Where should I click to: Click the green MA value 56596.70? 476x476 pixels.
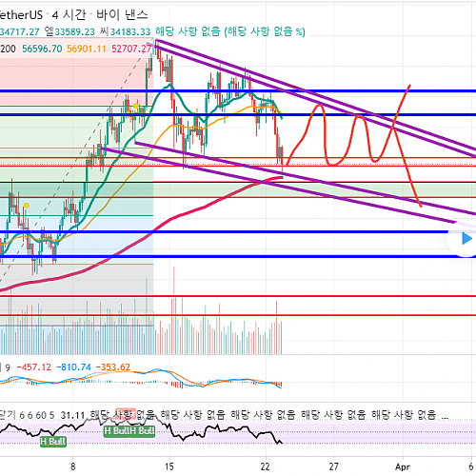(42, 49)
